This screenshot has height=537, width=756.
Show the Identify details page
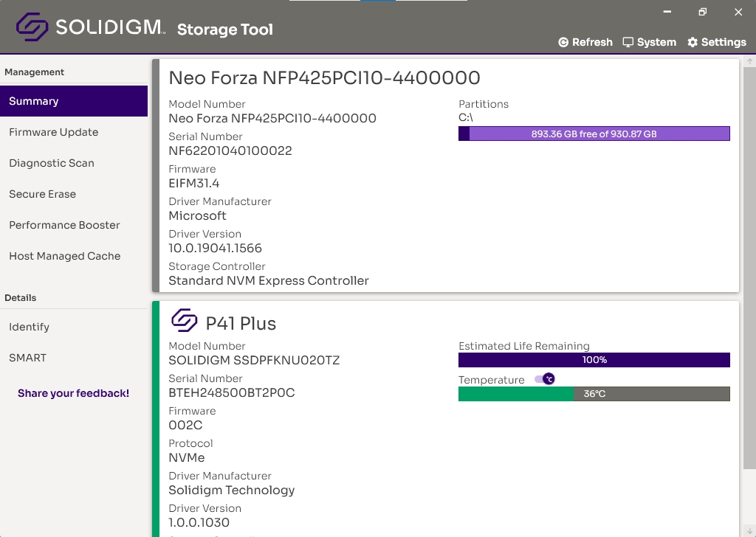tap(74, 327)
